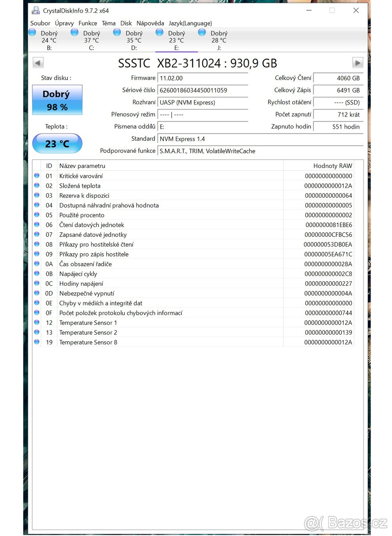Click the raw value 00000000CFBC56
392x536 pixels.
tap(329, 234)
